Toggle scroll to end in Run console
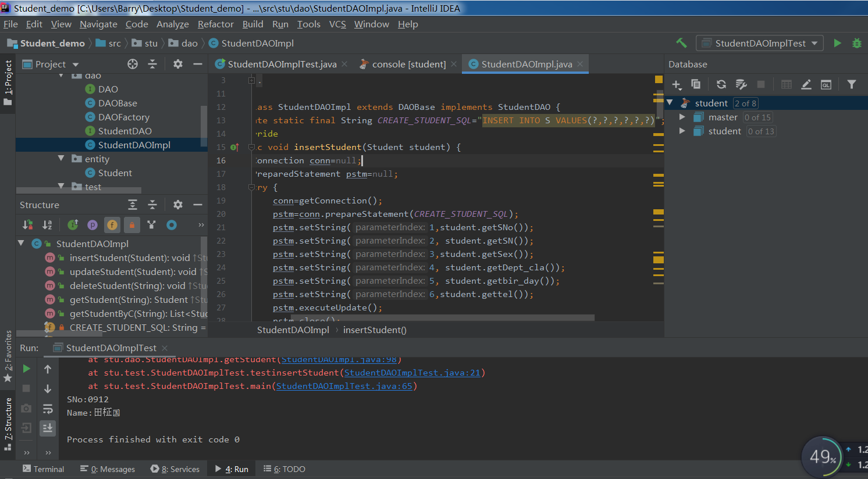The width and height of the screenshot is (868, 479). [x=48, y=428]
